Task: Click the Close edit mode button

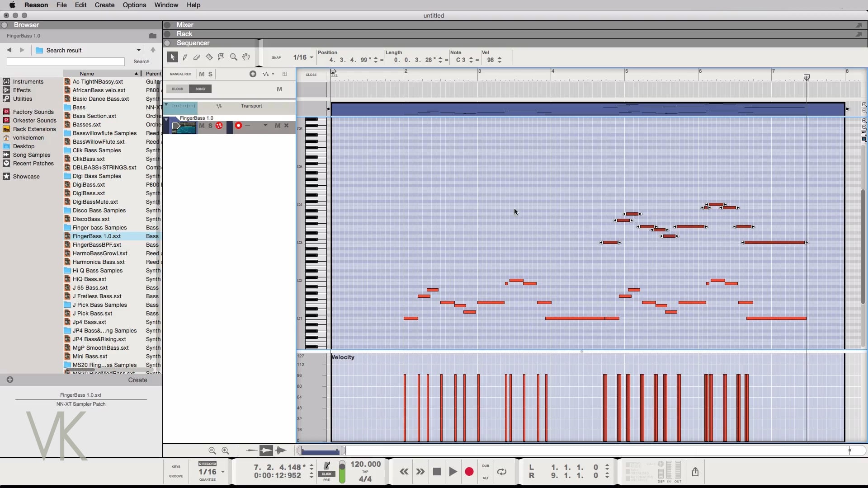Action: pyautogui.click(x=311, y=75)
